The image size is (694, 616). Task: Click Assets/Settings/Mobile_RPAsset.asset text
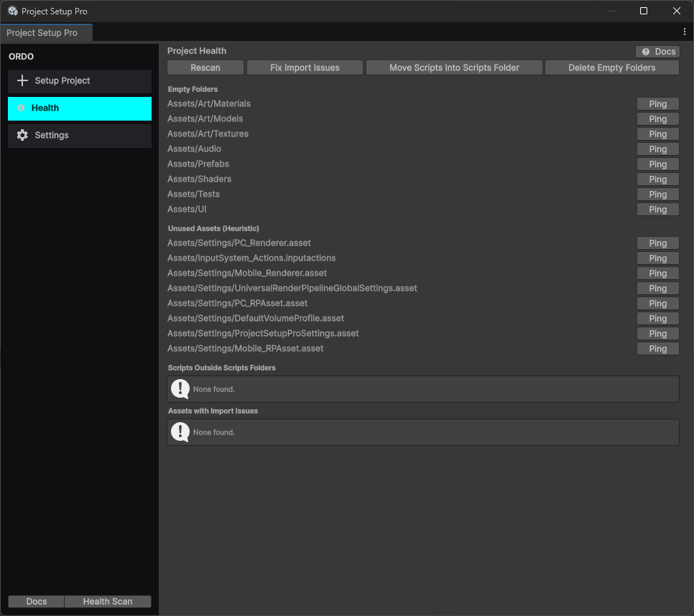tap(245, 348)
